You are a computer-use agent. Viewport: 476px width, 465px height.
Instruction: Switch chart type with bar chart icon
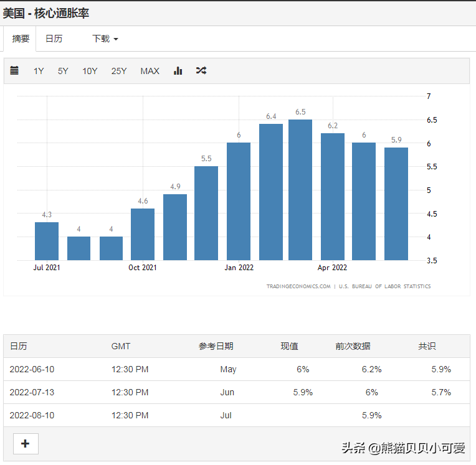pos(178,71)
